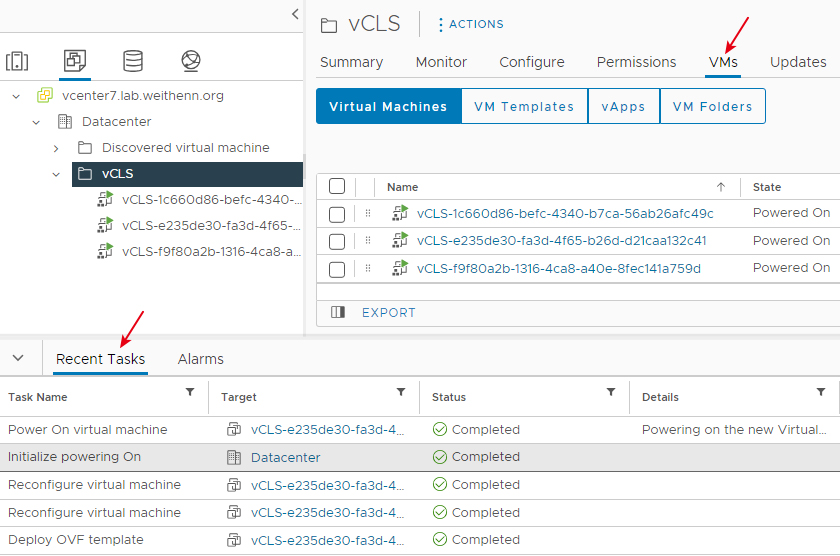840x556 pixels.
Task: Switch to the Permissions tab
Action: 636,62
